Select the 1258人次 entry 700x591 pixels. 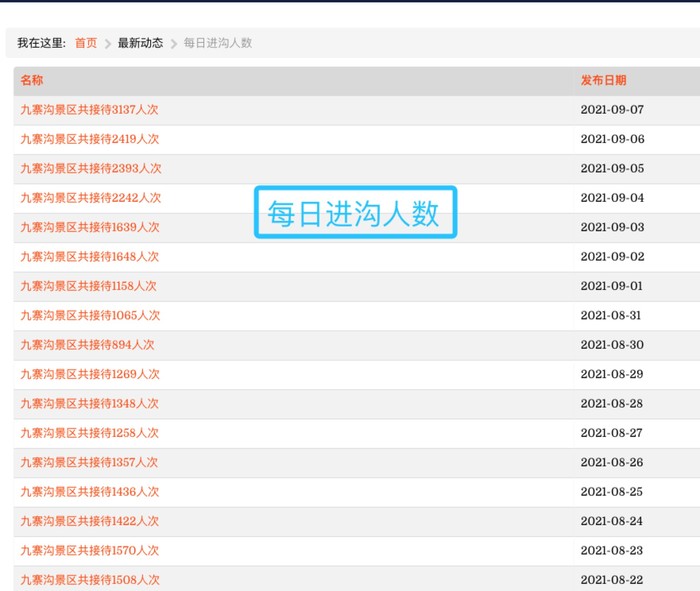click(90, 433)
